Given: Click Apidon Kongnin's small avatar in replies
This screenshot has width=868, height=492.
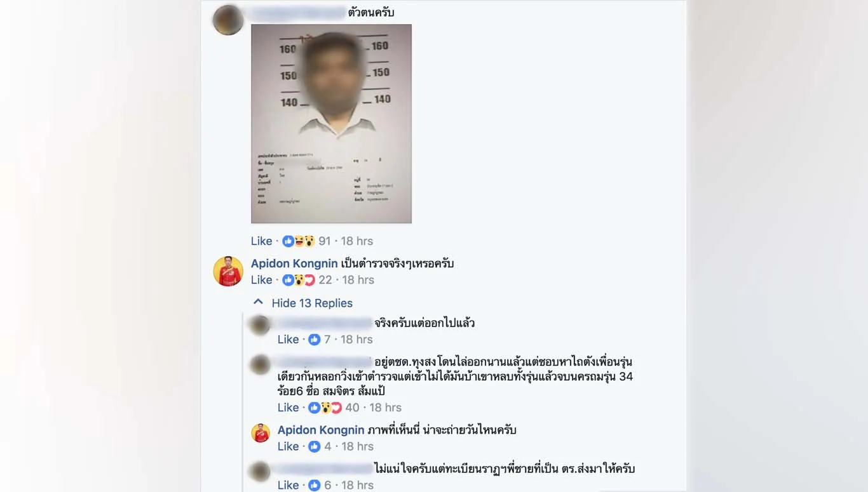Looking at the screenshot, I should [x=261, y=433].
